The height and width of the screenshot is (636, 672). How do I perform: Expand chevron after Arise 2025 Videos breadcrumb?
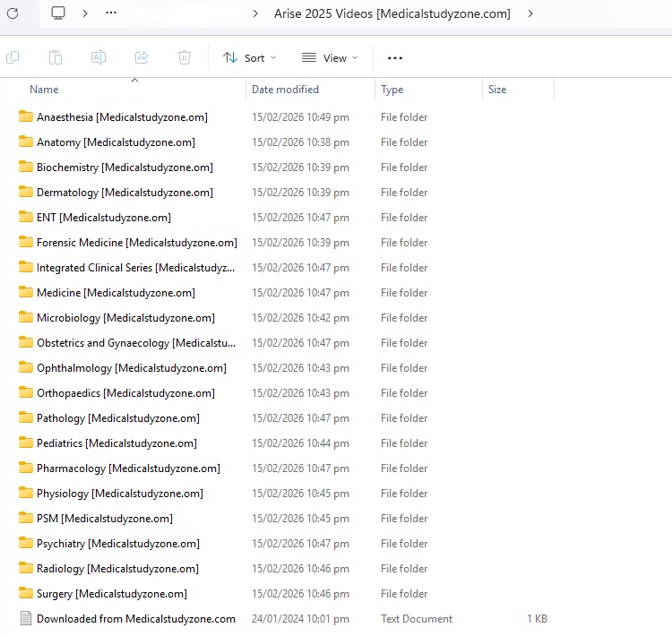[530, 13]
